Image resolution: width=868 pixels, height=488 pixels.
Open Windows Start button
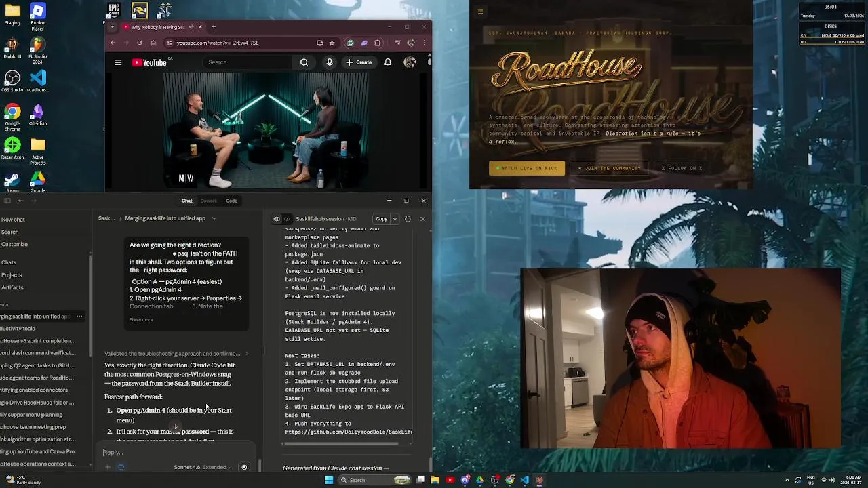click(329, 480)
